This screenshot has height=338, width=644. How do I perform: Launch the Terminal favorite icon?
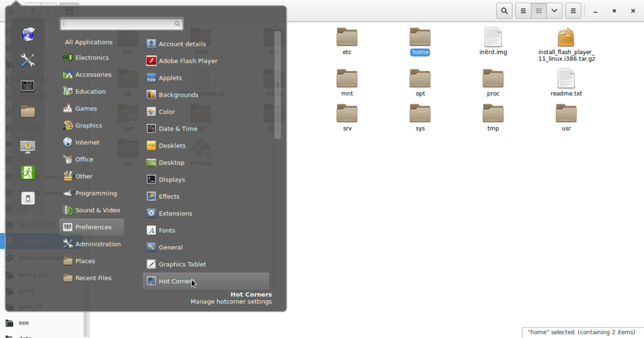(28, 85)
